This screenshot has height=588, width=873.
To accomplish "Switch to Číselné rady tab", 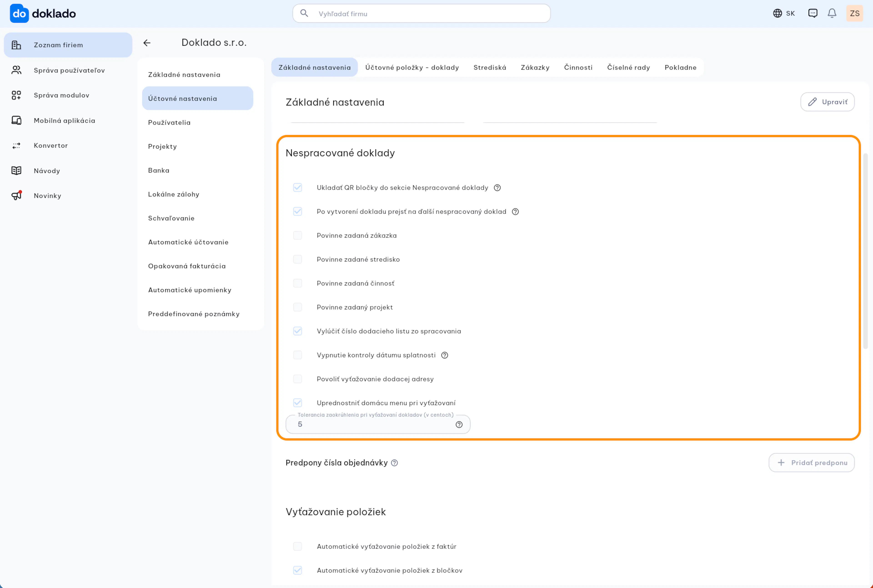I will click(628, 68).
